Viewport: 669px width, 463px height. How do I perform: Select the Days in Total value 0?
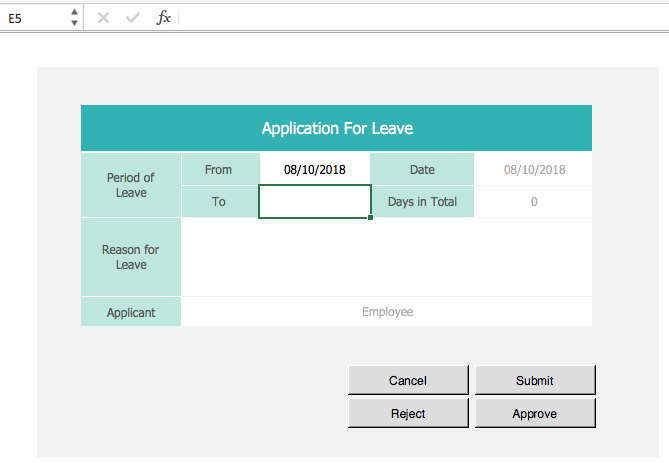pyautogui.click(x=533, y=201)
